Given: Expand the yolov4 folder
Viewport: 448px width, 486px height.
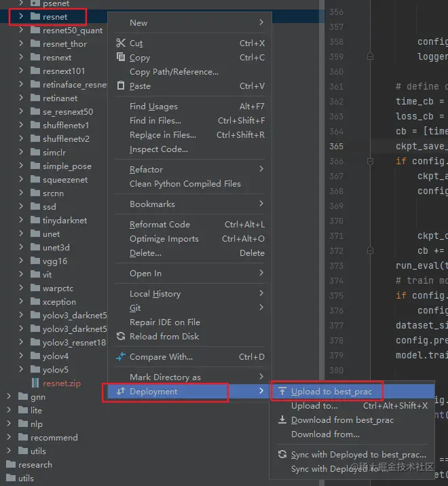Looking at the screenshot, I should tap(21, 356).
